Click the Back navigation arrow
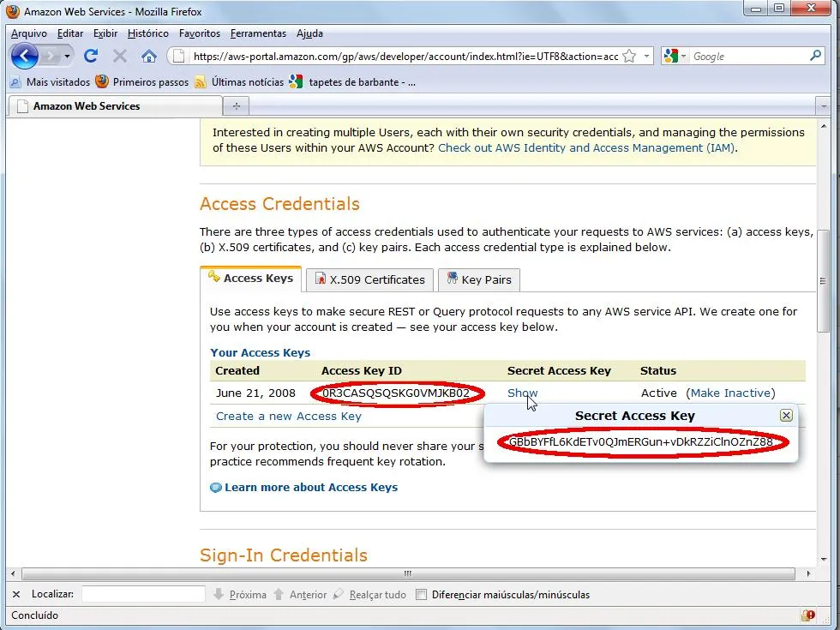840x630 pixels. pos(23,56)
